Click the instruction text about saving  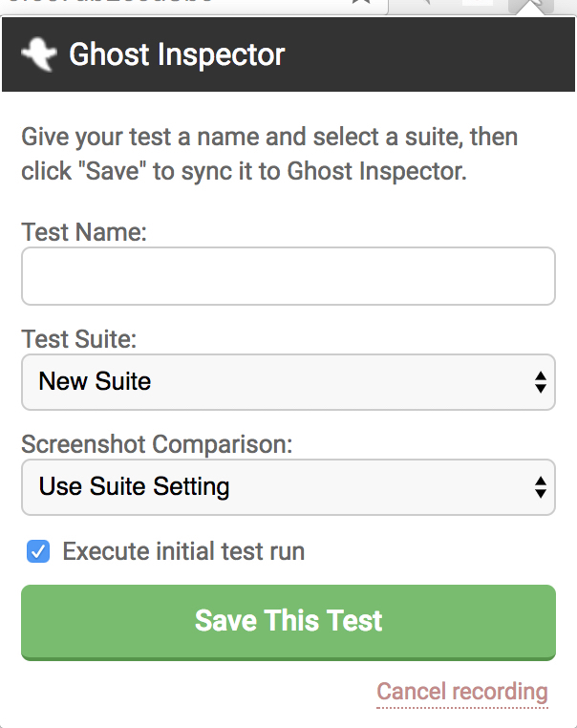pos(269,154)
